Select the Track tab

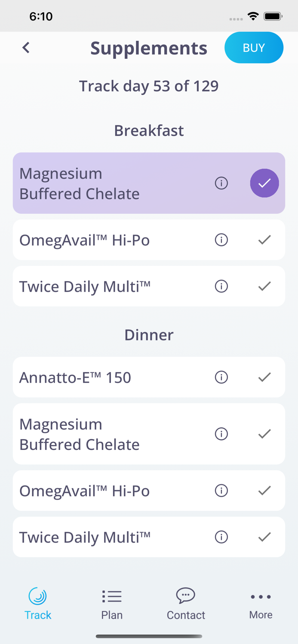point(38,604)
